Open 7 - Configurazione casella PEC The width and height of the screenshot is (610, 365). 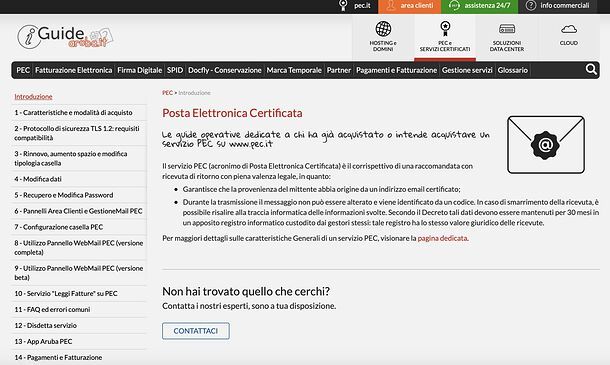[x=59, y=227]
